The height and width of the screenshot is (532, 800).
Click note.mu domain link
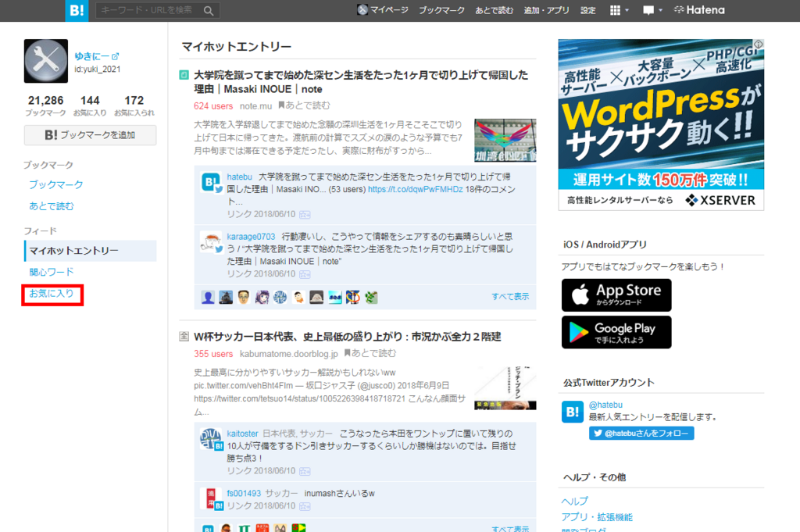point(255,106)
